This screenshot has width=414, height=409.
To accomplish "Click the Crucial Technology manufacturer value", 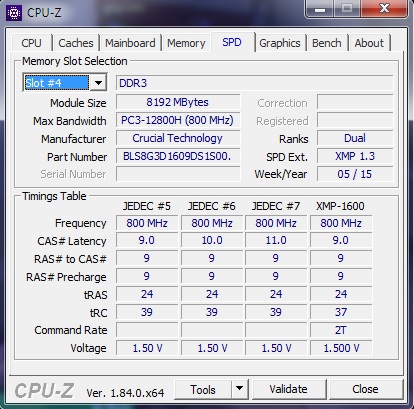I will point(178,138).
